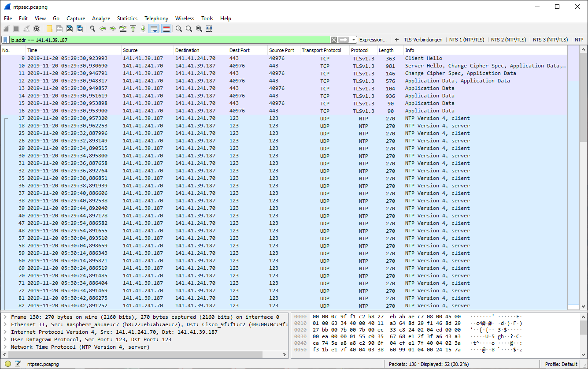
Task: Select packet 10 Server Hello row
Action: coord(284,66)
